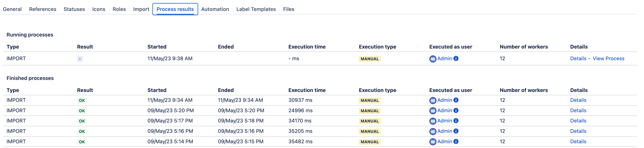This screenshot has width=644, height=148.
Task: Click the Admin avatar in the 30937 ms row
Action: [x=433, y=100]
